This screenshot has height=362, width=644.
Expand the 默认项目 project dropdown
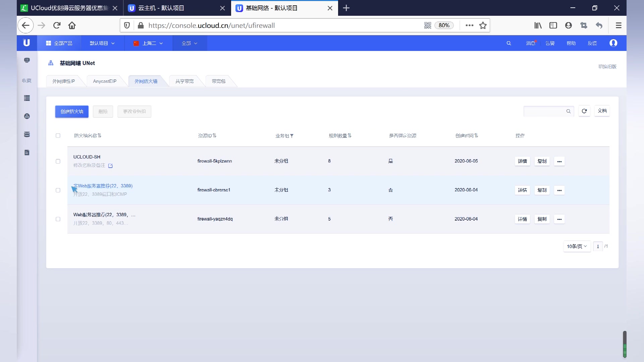102,43
